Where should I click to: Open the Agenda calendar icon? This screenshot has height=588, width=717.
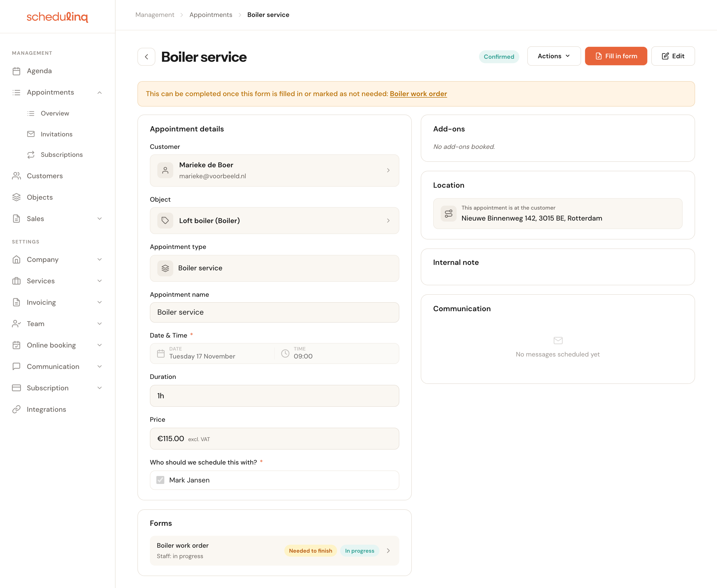pos(16,71)
